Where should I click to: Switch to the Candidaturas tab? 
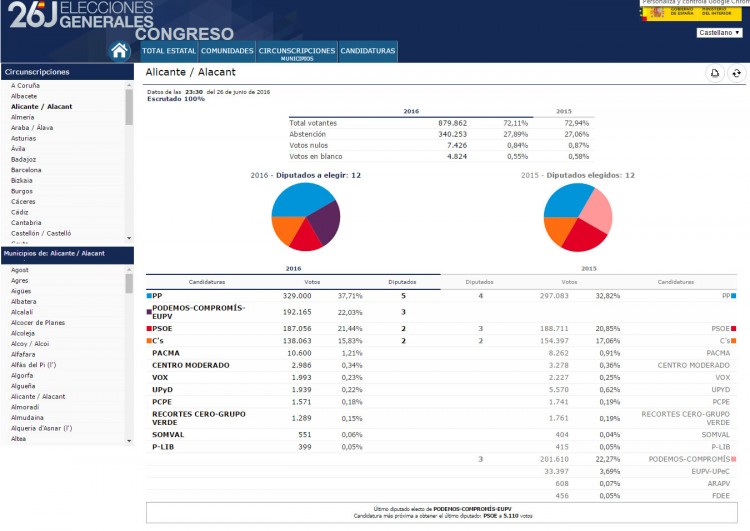(x=368, y=51)
